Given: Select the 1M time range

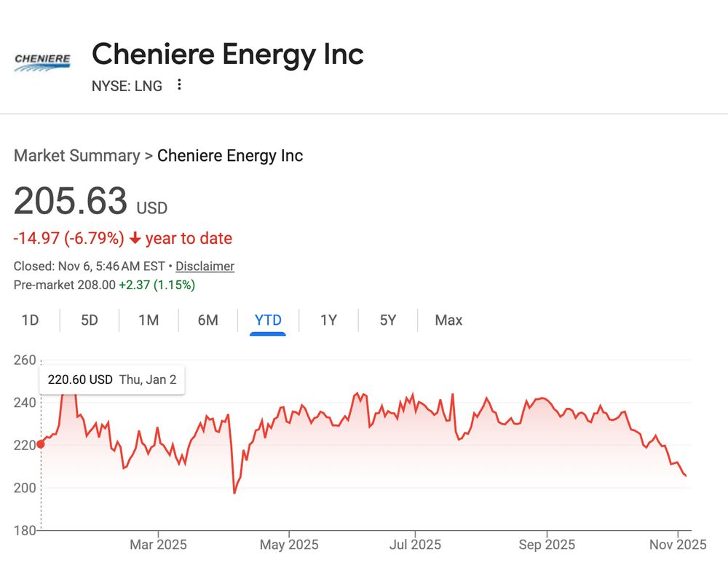Looking at the screenshot, I should pyautogui.click(x=149, y=320).
